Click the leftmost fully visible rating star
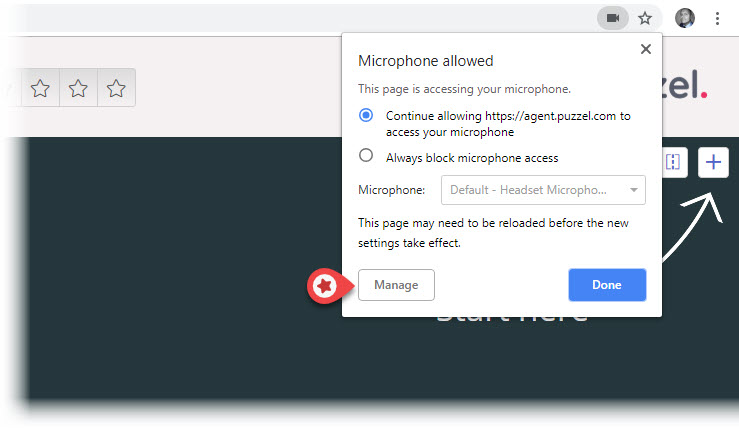This screenshot has height=428, width=739. [40, 89]
